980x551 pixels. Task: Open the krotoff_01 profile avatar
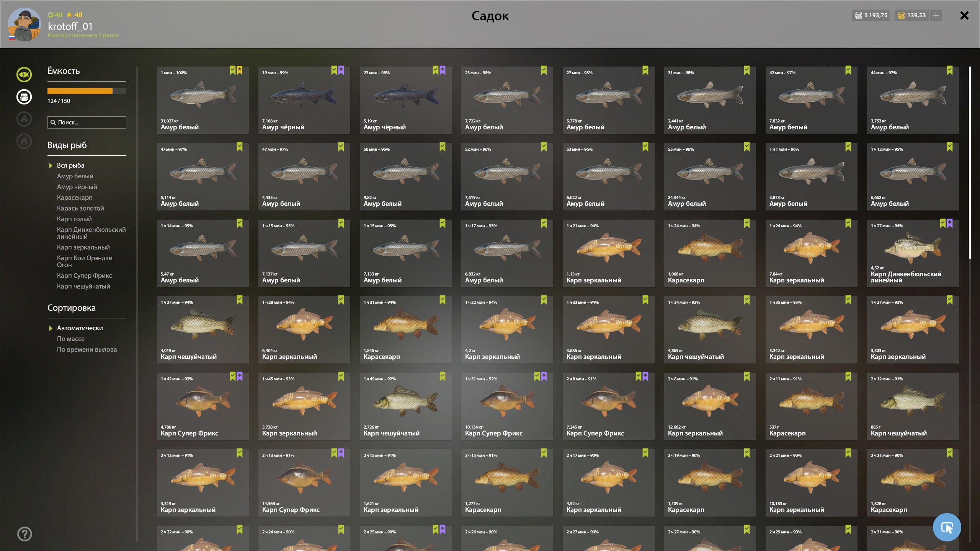click(24, 24)
